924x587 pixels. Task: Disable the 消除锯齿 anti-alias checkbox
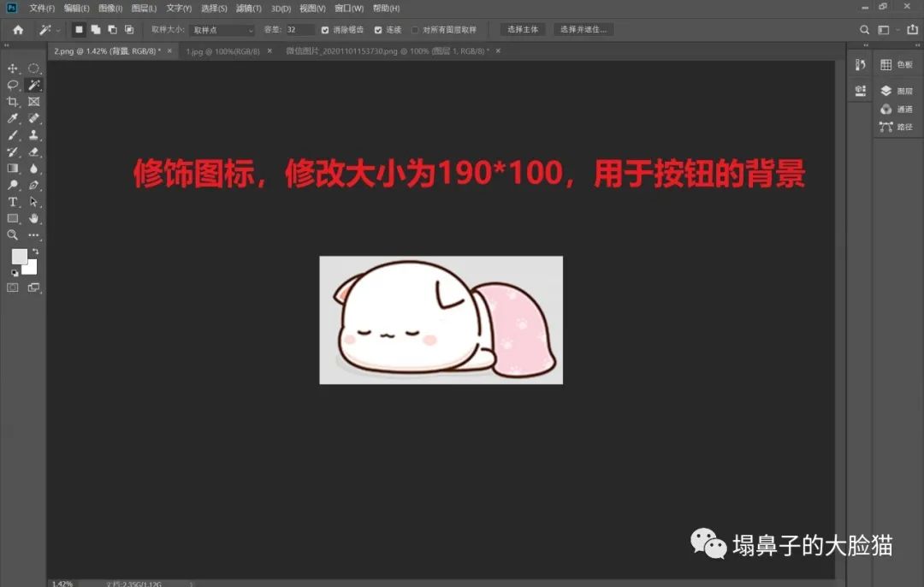326,29
